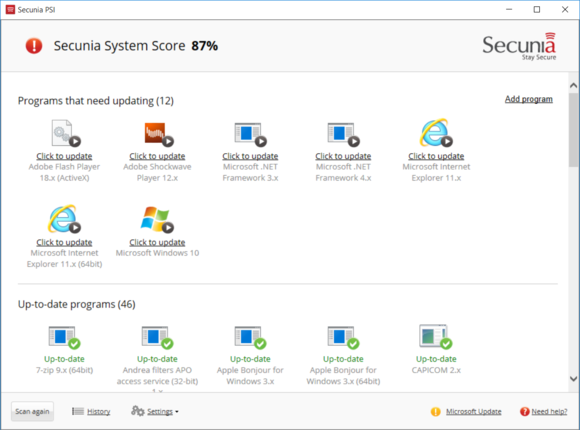Viewport: 580px width, 430px height.
Task: Click the orange Microsoft Update warning icon
Action: click(436, 411)
